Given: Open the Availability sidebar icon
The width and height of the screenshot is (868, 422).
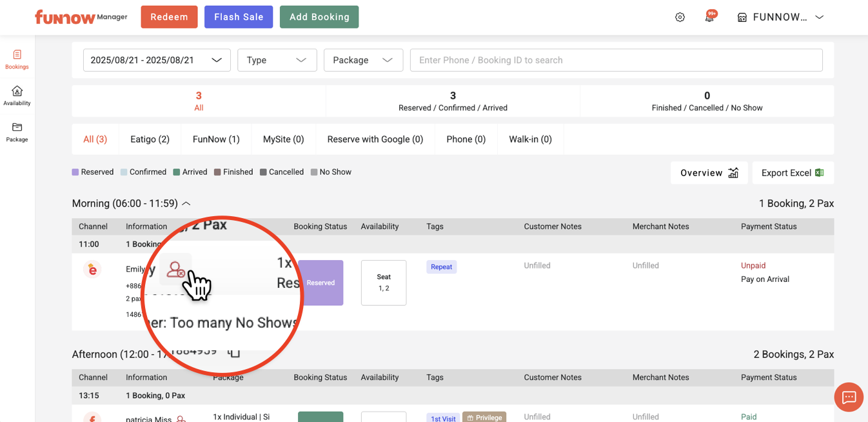Looking at the screenshot, I should click(x=17, y=95).
